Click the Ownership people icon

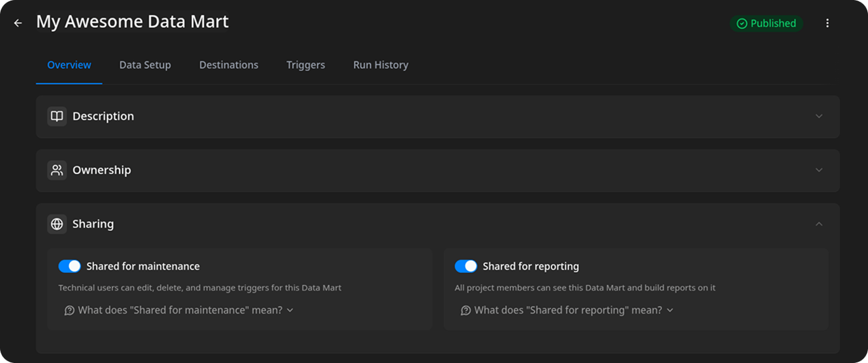coord(57,170)
